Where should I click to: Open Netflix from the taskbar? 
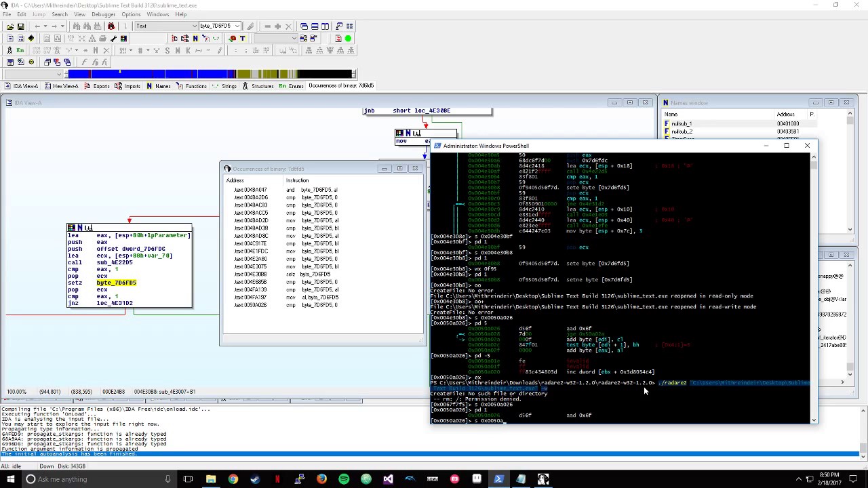click(277, 479)
